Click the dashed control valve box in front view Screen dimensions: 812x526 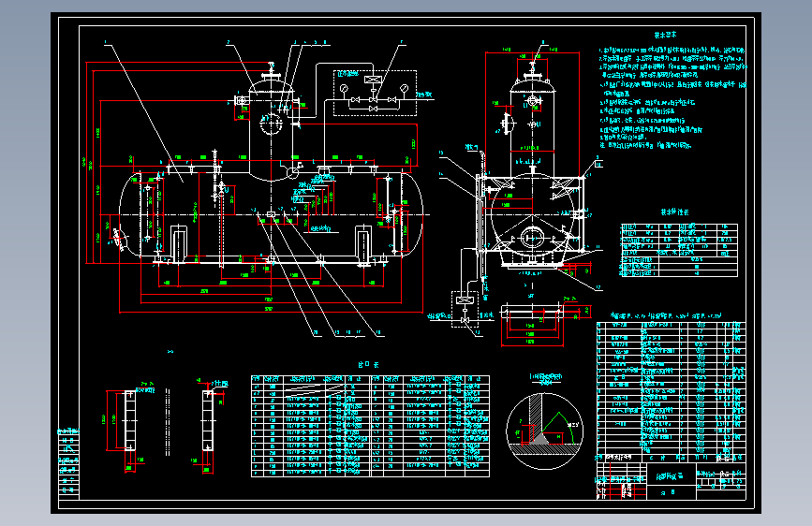[x=375, y=94]
